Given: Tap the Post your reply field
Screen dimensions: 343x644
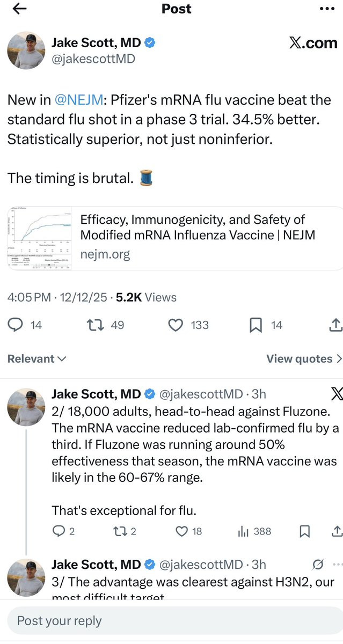Looking at the screenshot, I should pos(171,621).
